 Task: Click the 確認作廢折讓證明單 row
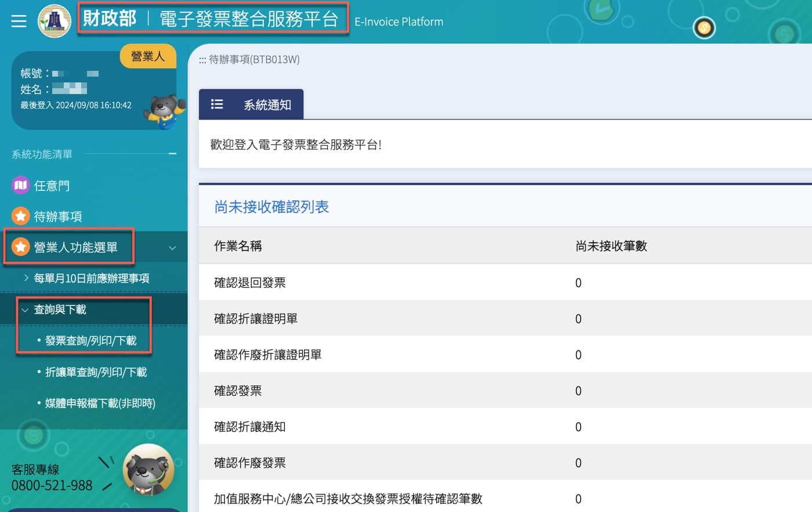click(x=505, y=355)
